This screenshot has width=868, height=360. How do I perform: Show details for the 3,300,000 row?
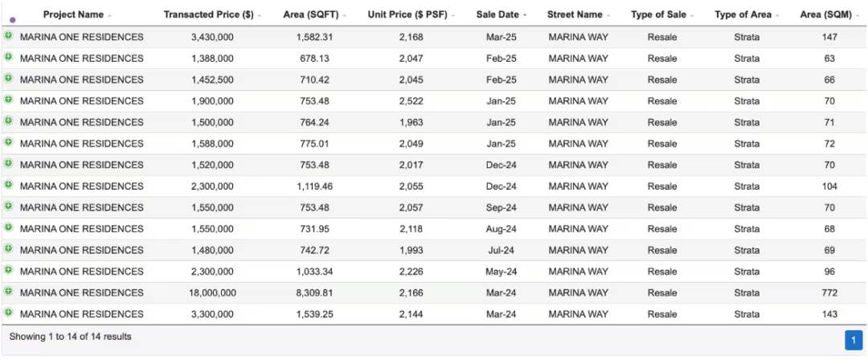click(8, 312)
